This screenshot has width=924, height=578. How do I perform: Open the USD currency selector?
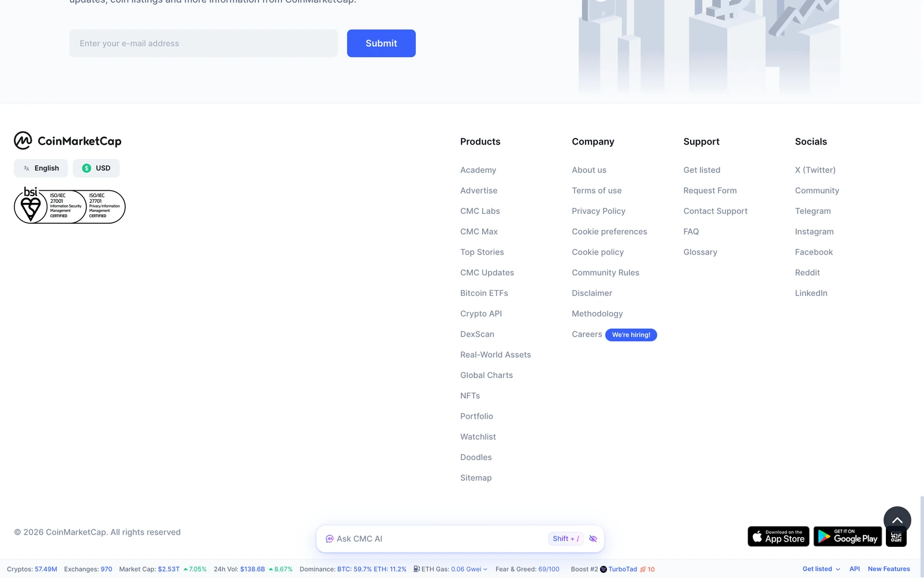click(x=96, y=168)
